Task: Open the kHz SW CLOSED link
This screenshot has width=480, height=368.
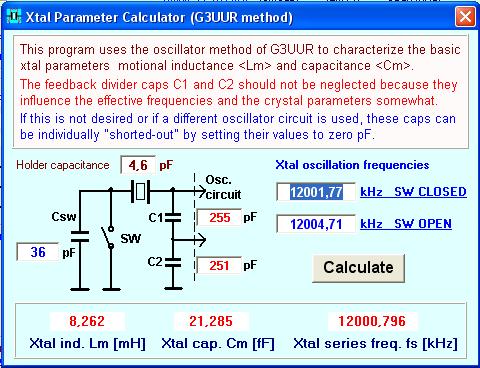Action: pos(413,192)
